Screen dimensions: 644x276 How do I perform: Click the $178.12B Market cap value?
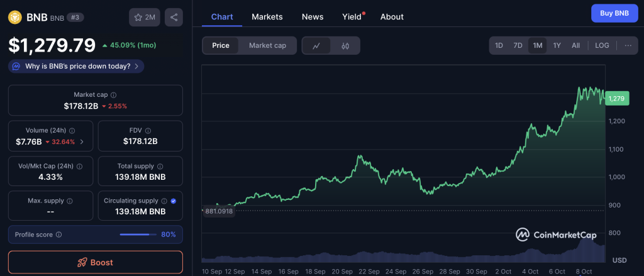tap(81, 106)
